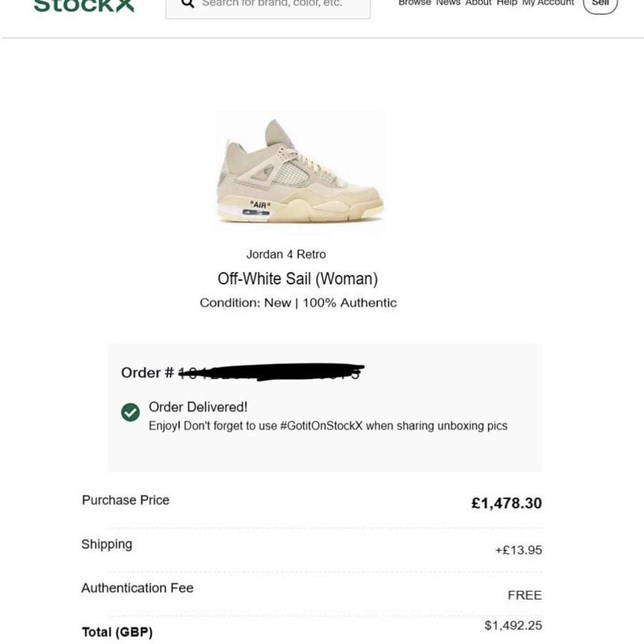
Task: Select the Off-White Sail (Woman) name
Action: [x=297, y=279]
